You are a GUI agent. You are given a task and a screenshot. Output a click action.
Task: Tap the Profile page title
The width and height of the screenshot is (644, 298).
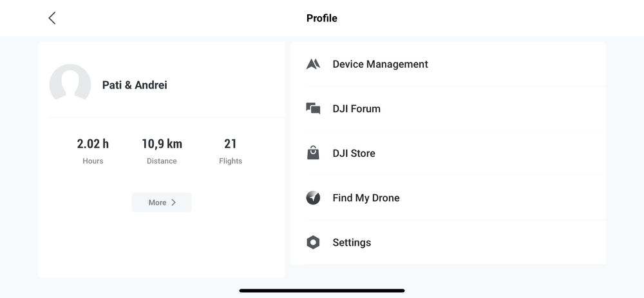[x=322, y=18]
